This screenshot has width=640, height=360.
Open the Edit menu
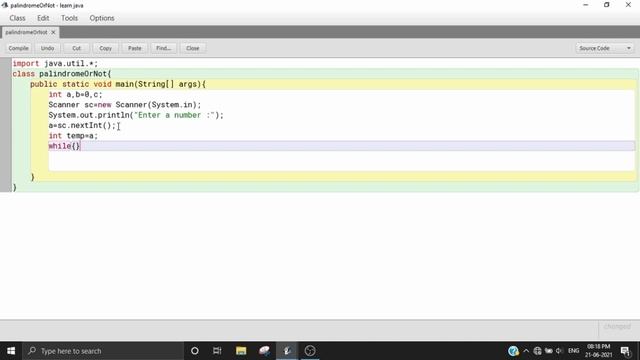[x=43, y=18]
